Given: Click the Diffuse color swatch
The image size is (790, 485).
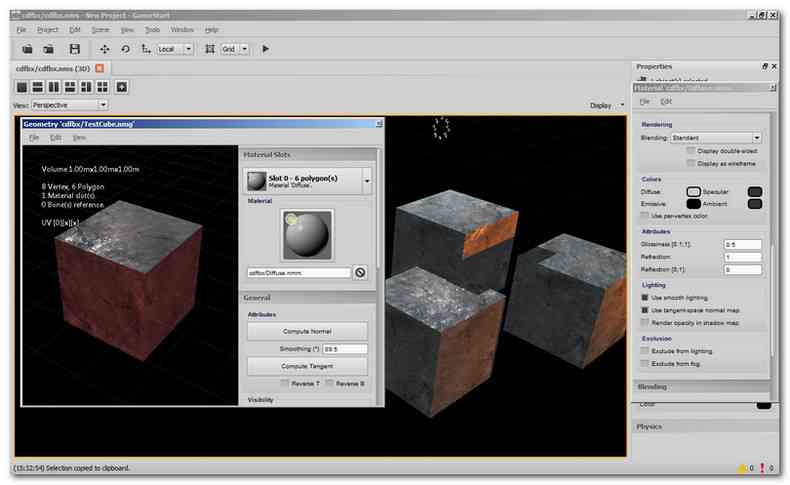Looking at the screenshot, I should tap(693, 191).
